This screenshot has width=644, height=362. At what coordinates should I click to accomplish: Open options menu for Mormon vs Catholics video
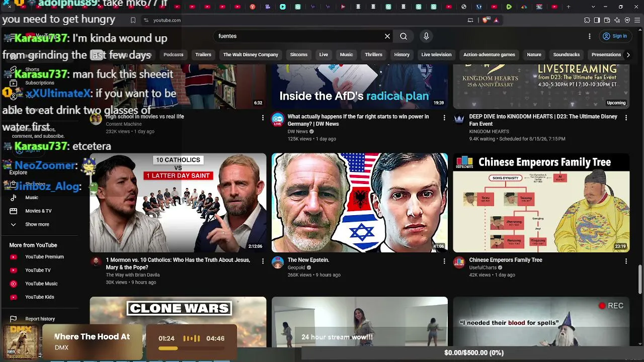tap(263, 261)
